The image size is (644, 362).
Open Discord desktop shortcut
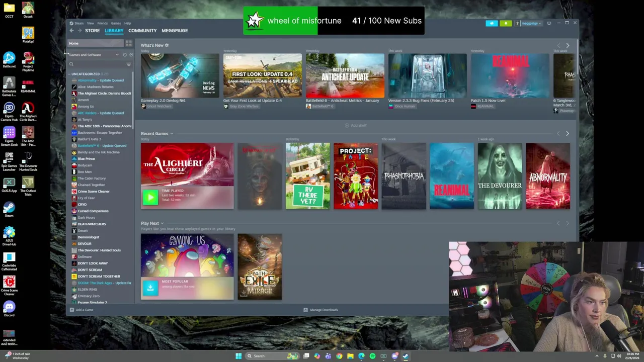pos(9,309)
